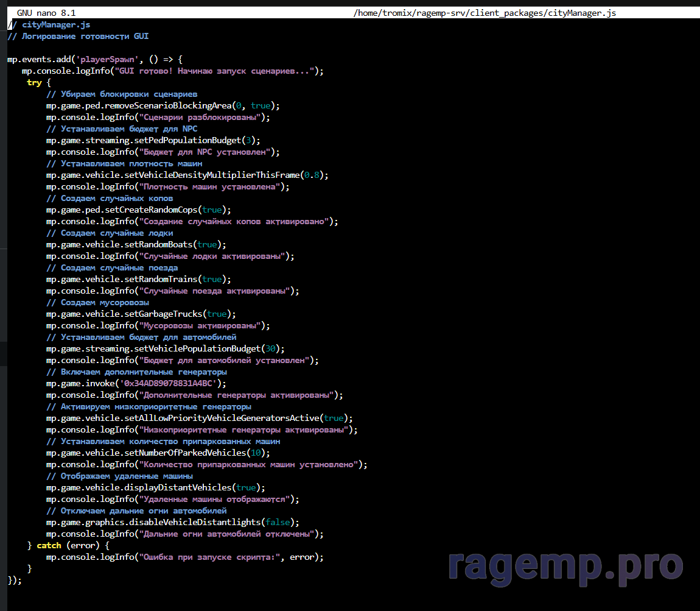Place cursor on the 'catch' keyword
Viewport: 700px width, 611px height.
point(49,545)
